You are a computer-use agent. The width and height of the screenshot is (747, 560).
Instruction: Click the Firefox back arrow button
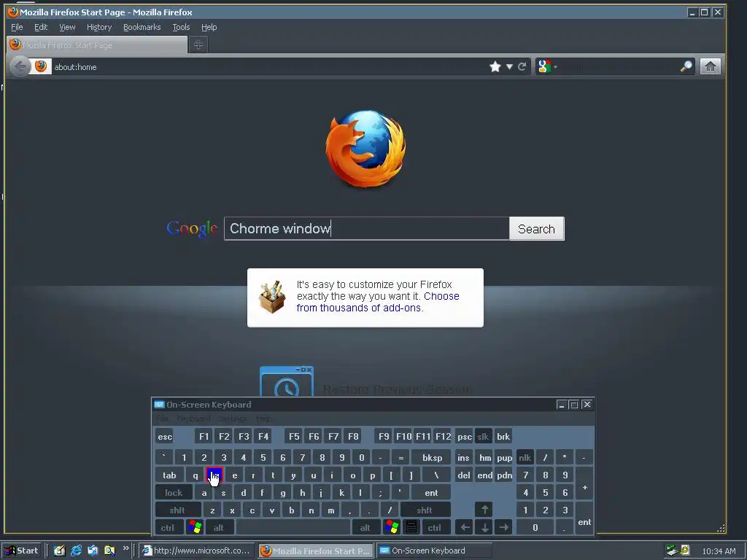(20, 66)
